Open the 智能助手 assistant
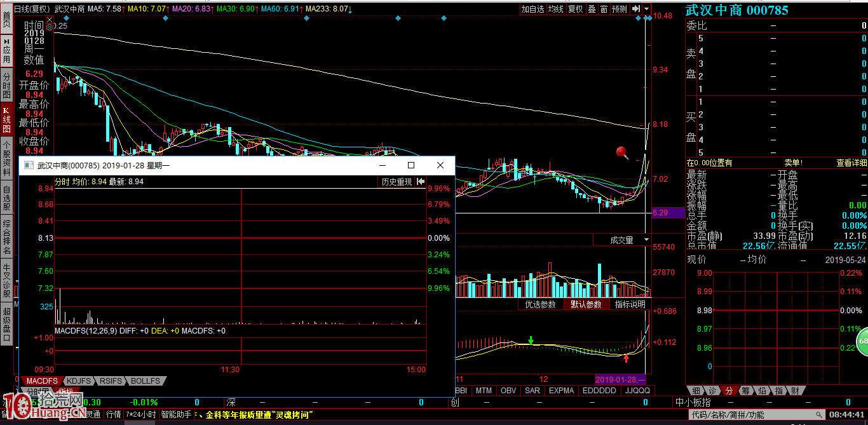 pos(176,414)
